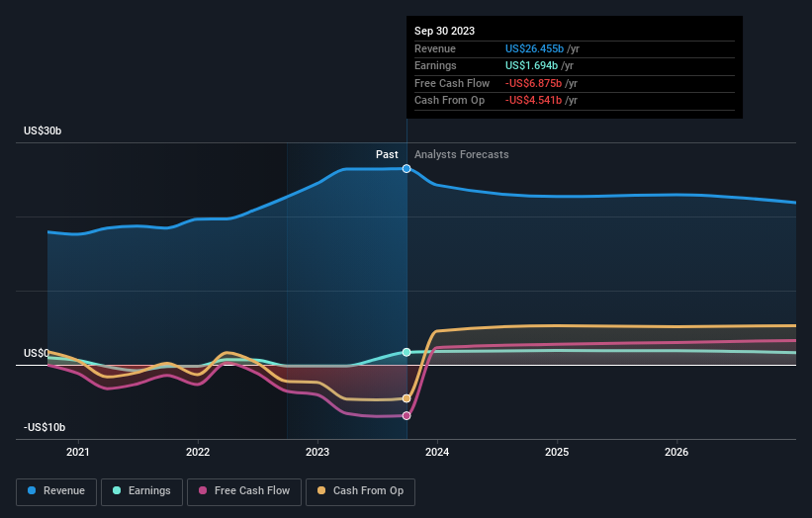Click the Revenue row label in tooltip
The height and width of the screenshot is (518, 812).
pos(435,48)
